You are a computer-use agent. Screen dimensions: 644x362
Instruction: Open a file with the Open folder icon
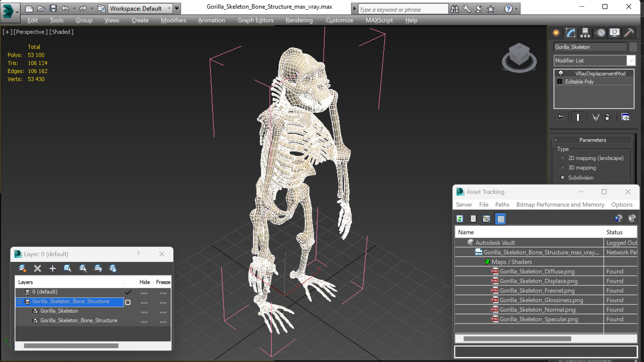tap(41, 8)
